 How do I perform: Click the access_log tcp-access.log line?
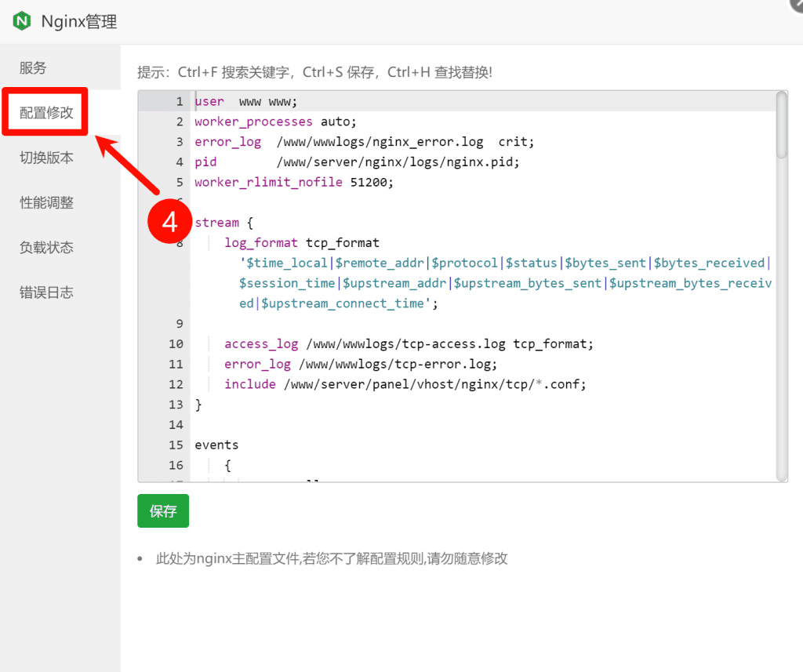click(409, 344)
